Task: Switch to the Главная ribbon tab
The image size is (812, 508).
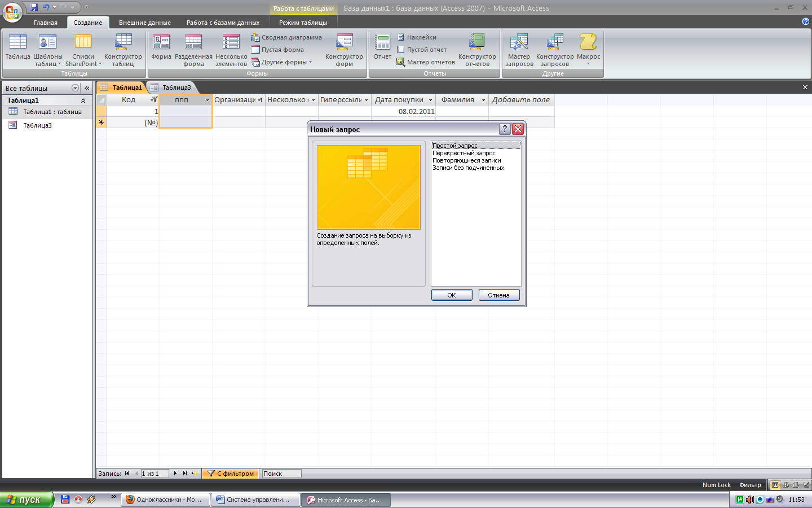Action: [46, 23]
